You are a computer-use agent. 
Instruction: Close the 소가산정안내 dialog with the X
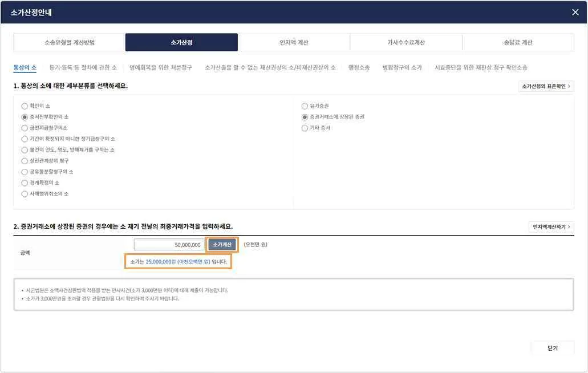(575, 13)
